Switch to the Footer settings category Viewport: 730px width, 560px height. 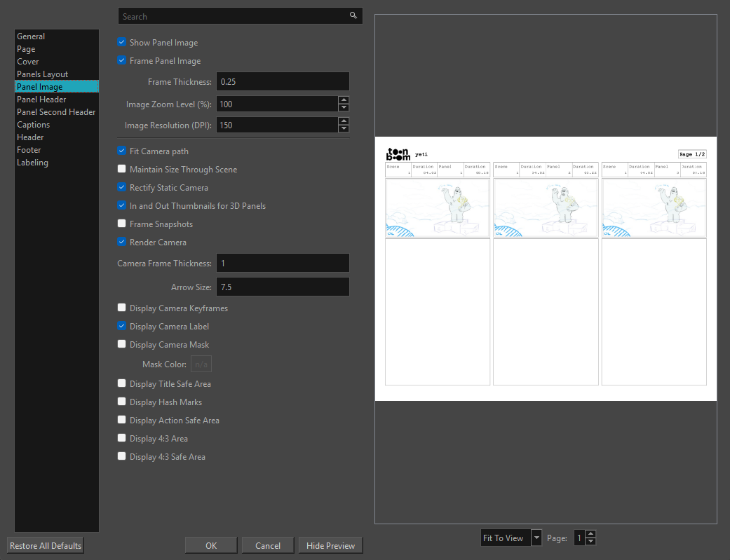coord(29,150)
